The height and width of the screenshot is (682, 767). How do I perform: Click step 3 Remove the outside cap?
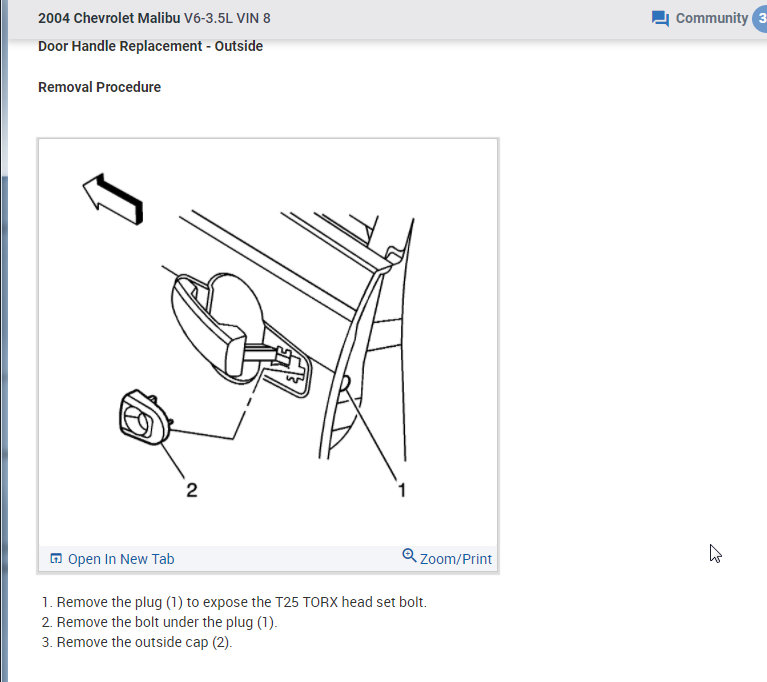click(137, 642)
